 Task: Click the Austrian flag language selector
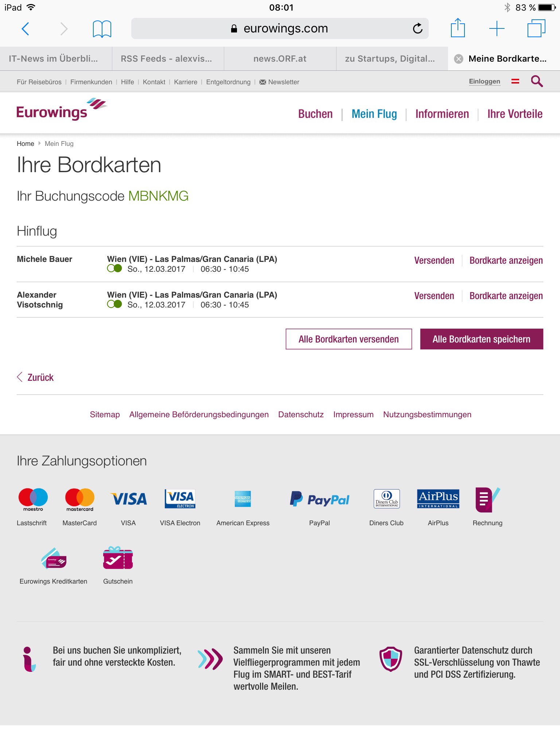click(515, 81)
